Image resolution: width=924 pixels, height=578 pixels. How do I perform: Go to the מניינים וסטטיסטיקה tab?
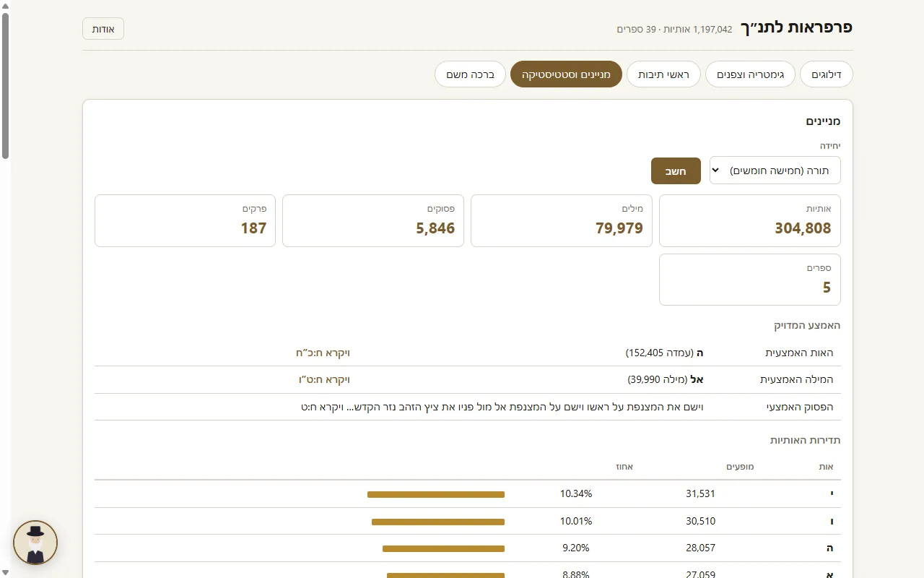coord(566,74)
